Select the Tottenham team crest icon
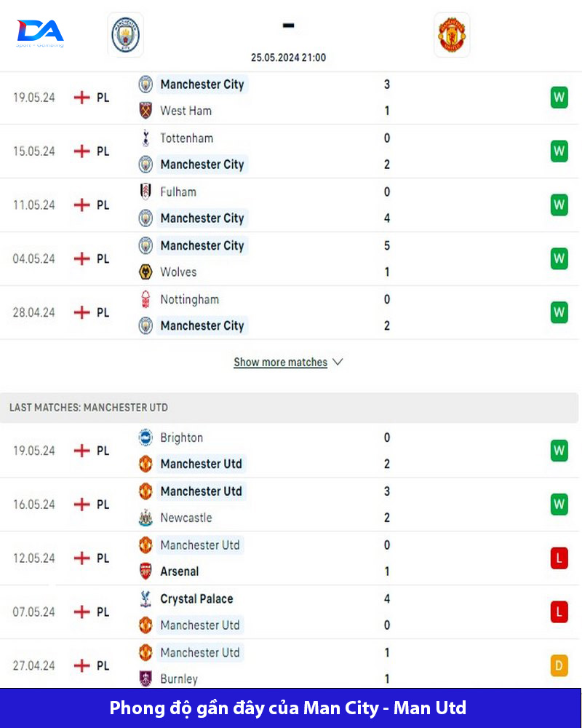Screen dimensions: 582x728 (145, 138)
